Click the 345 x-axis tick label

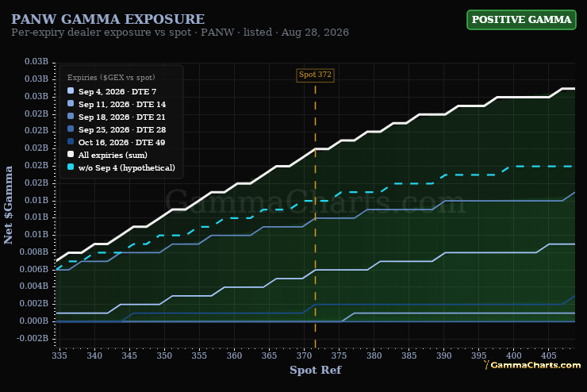click(x=129, y=355)
